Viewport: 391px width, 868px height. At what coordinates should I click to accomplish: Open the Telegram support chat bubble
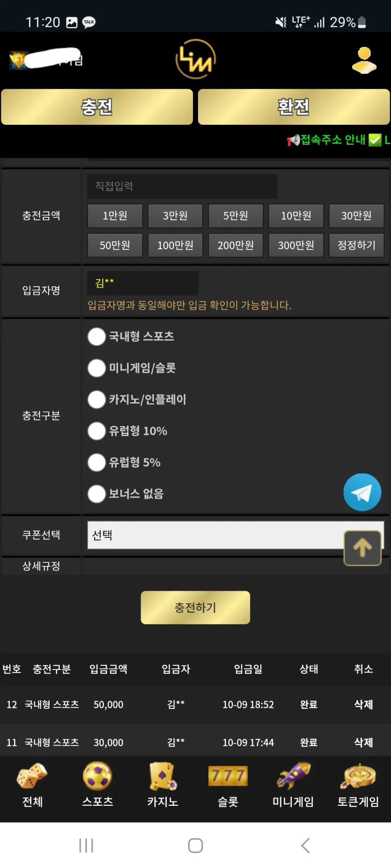362,492
